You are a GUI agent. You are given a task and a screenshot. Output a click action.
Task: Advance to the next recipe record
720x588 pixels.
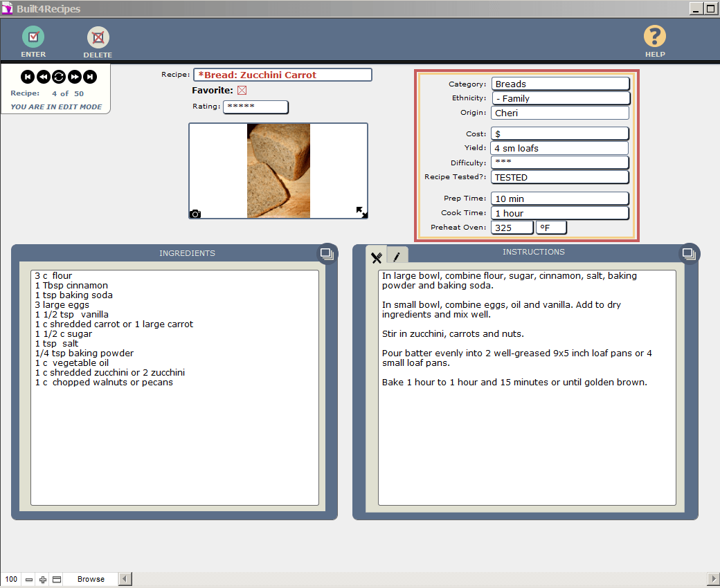(x=75, y=77)
